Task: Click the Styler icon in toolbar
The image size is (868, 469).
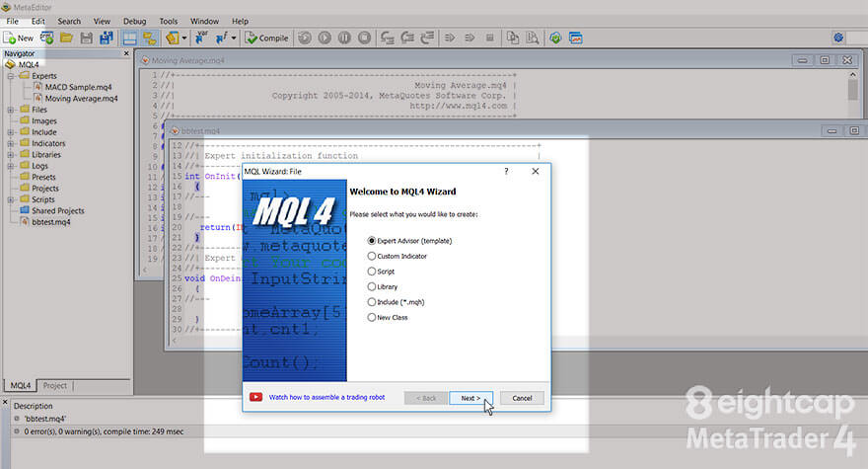Action: pyautogui.click(x=173, y=38)
